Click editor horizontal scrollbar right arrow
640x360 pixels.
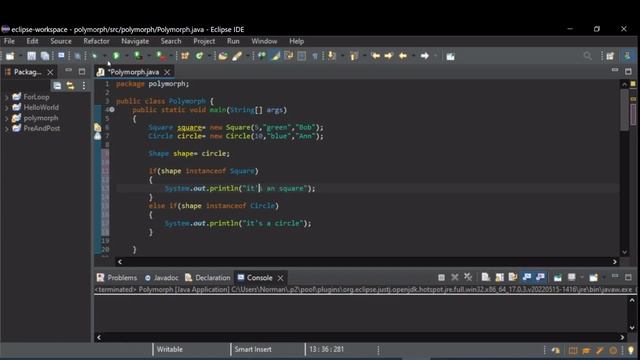point(615,262)
